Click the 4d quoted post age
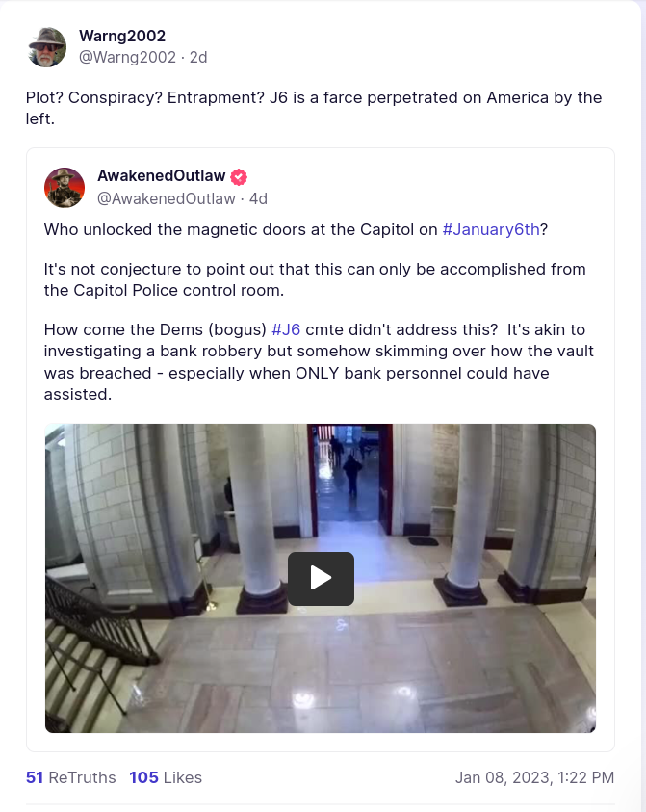Image resolution: width=646 pixels, height=812 pixels. pyautogui.click(x=258, y=198)
